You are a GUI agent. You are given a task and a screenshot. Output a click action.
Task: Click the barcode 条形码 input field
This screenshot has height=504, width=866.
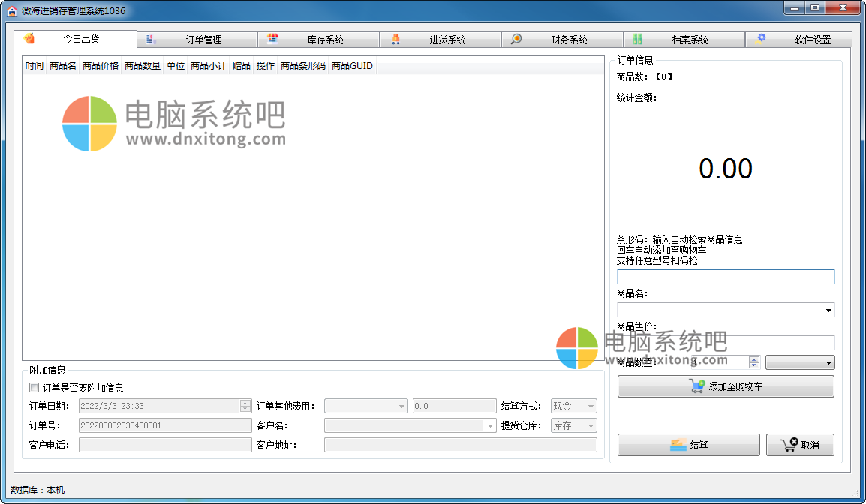[x=725, y=277]
